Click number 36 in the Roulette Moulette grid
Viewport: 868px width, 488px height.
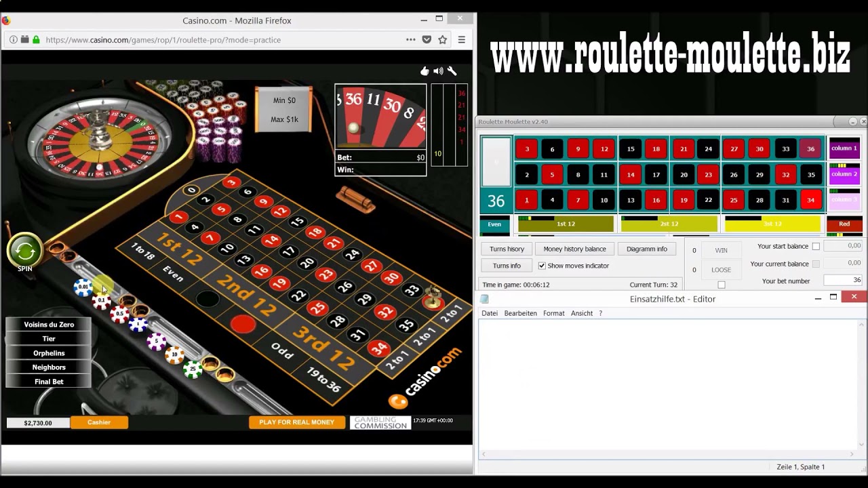click(810, 149)
